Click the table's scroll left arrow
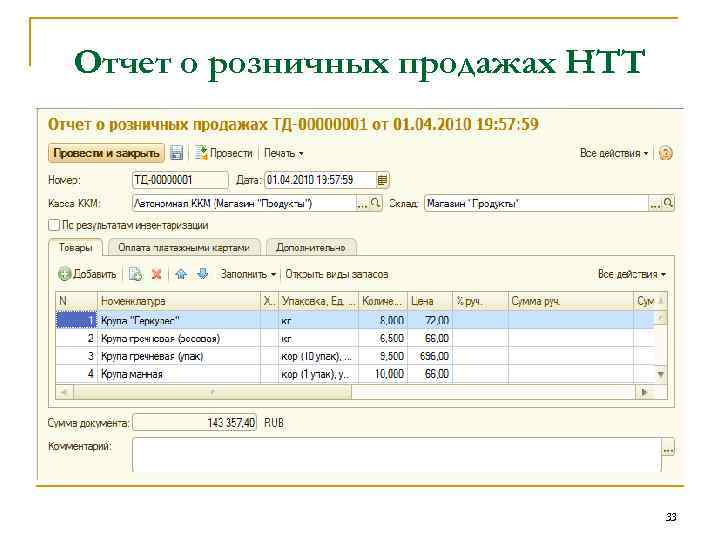720x540 pixels. pyautogui.click(x=64, y=392)
